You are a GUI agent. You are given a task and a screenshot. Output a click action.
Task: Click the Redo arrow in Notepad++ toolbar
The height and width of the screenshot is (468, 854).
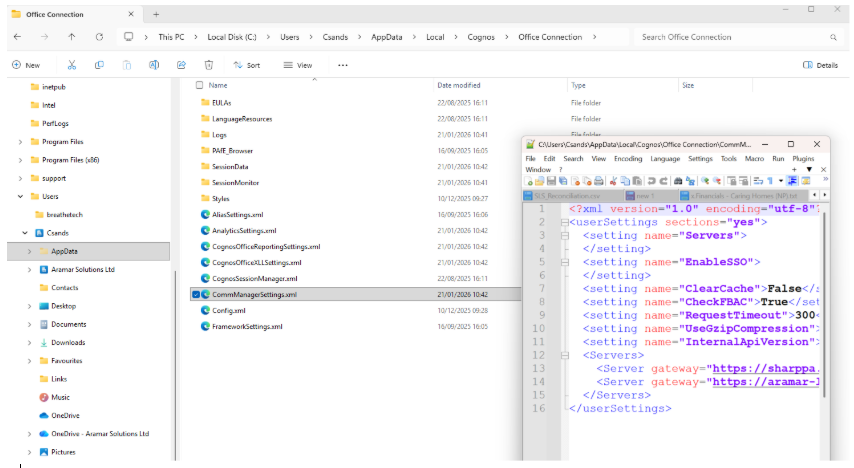(x=663, y=181)
